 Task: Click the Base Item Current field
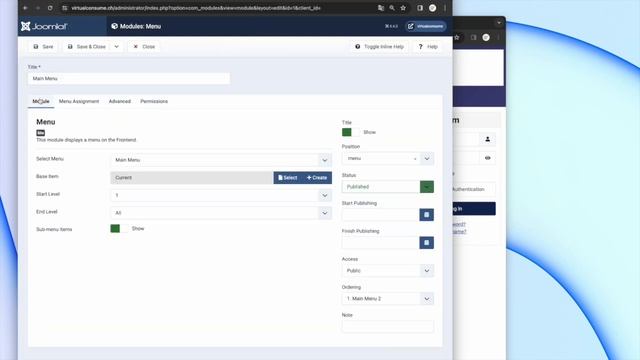click(192, 178)
